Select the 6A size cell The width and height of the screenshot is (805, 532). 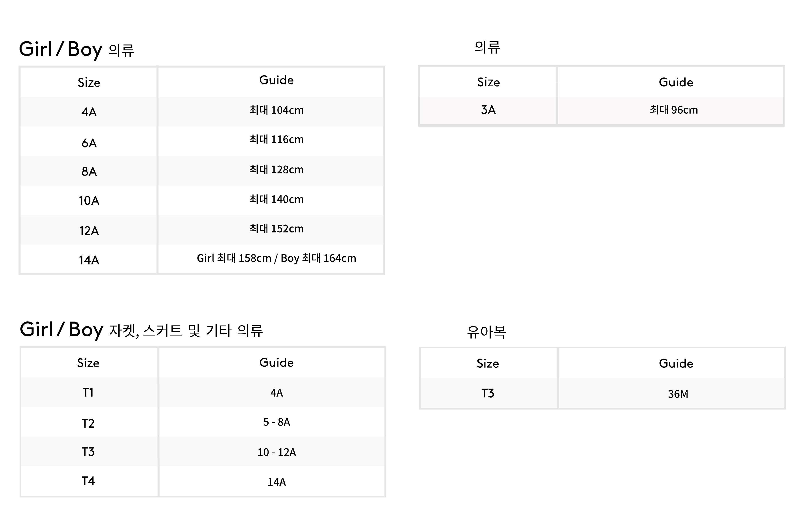coord(89,143)
